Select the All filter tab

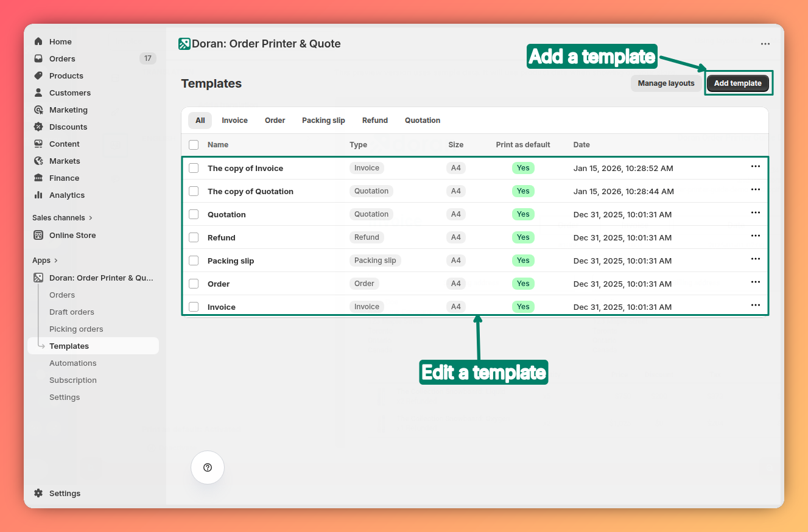point(200,121)
